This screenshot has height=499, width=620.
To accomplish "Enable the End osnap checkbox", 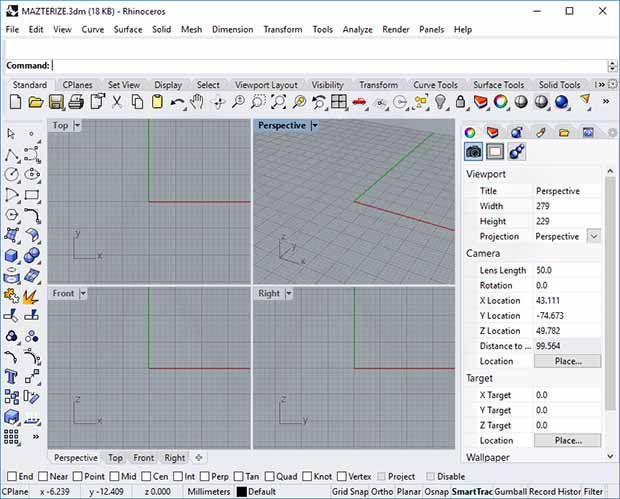I will click(x=12, y=476).
